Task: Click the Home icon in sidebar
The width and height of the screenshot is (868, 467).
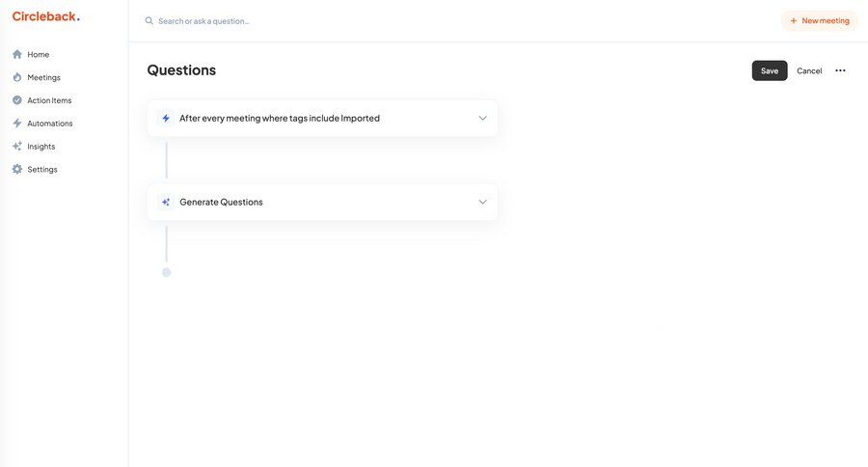Action: click(17, 54)
